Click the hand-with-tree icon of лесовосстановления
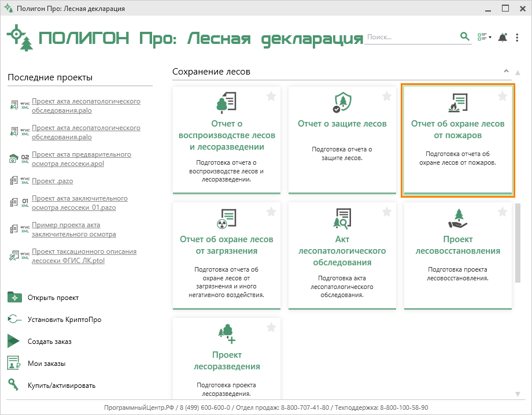 (458, 218)
